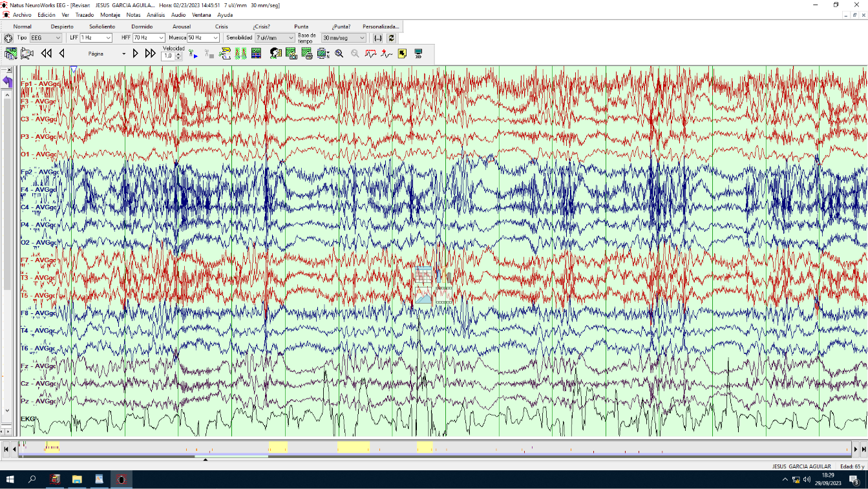Open the HFF 70 Hz dropdown

pos(149,38)
